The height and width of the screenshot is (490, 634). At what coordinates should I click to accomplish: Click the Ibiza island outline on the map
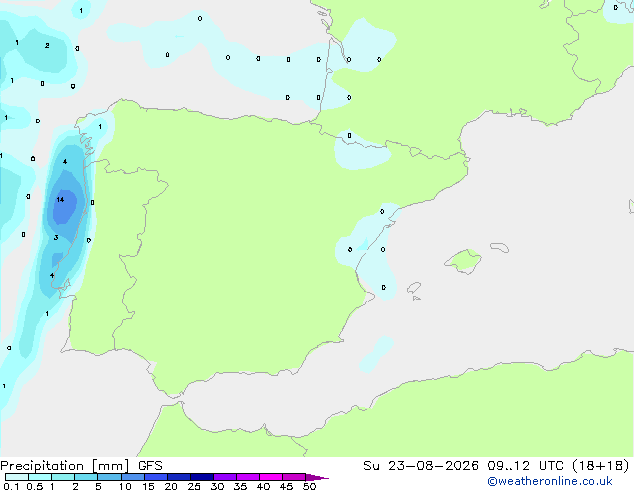[x=414, y=288]
